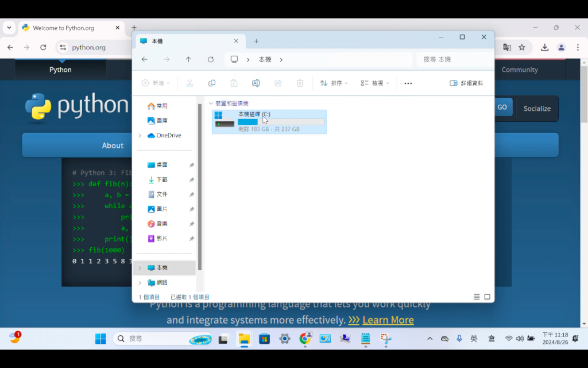Switch to large thumbnails view icon in status bar

click(487, 297)
